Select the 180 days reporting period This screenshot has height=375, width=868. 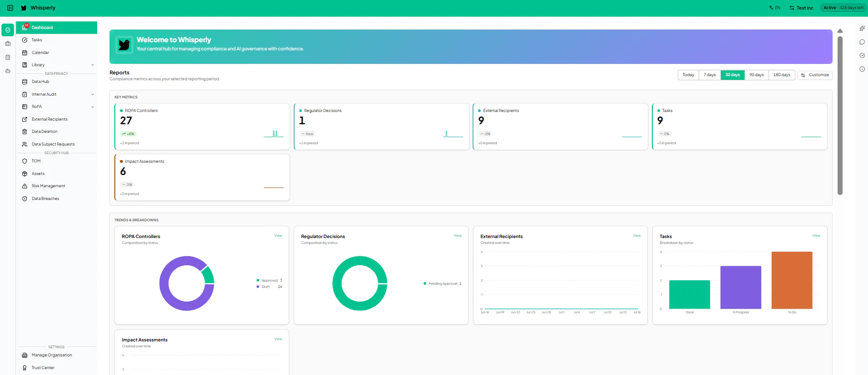tap(782, 75)
